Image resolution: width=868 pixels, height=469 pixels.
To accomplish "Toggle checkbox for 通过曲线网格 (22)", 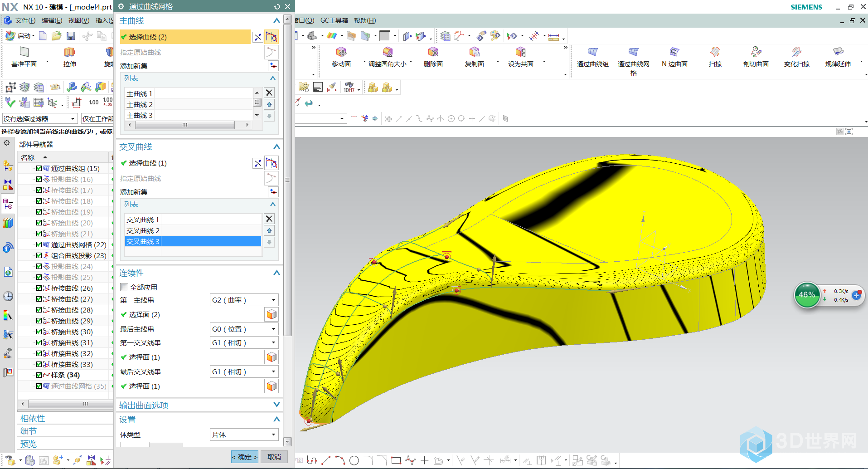I will pyautogui.click(x=39, y=244).
